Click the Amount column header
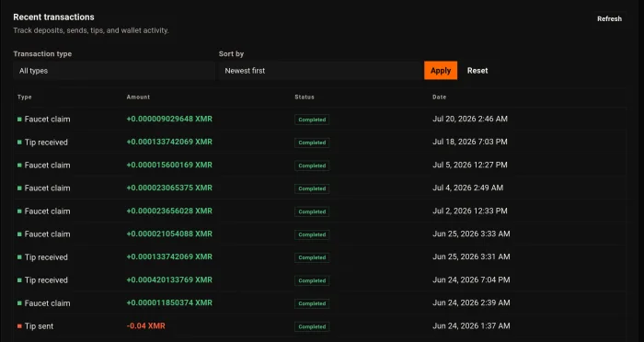 click(x=138, y=97)
